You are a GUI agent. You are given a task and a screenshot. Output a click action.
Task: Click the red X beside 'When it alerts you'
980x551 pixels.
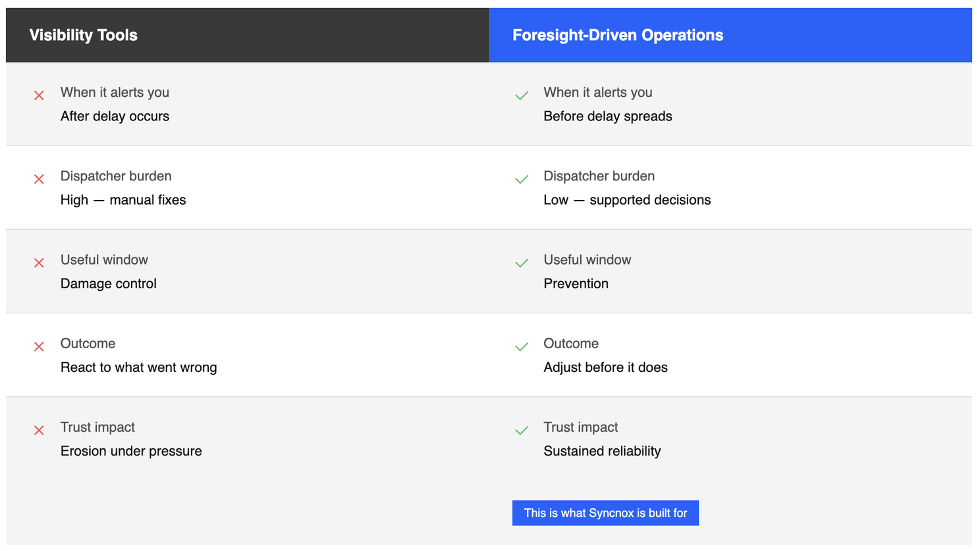click(39, 95)
